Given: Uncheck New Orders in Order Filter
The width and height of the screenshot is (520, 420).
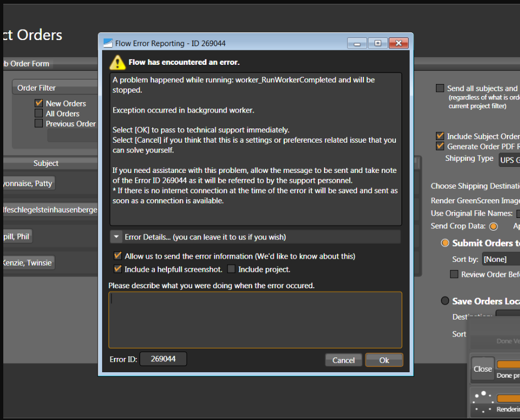Looking at the screenshot, I should click(39, 103).
